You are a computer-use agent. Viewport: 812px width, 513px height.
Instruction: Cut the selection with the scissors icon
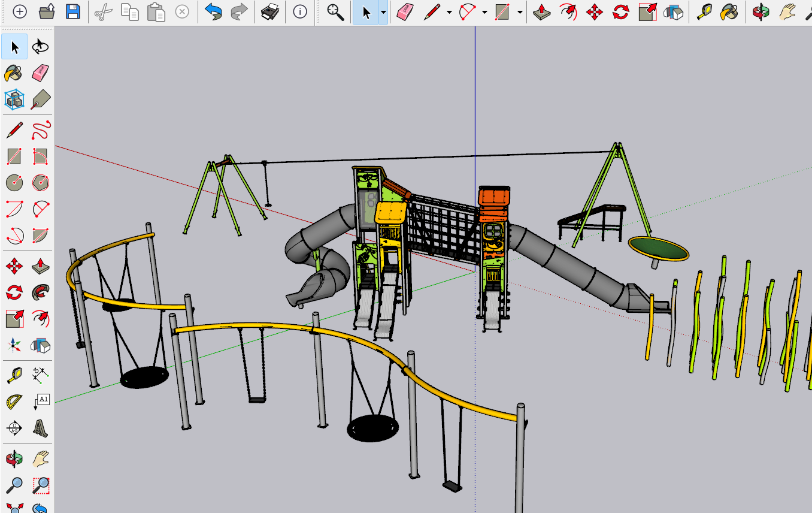click(x=104, y=12)
